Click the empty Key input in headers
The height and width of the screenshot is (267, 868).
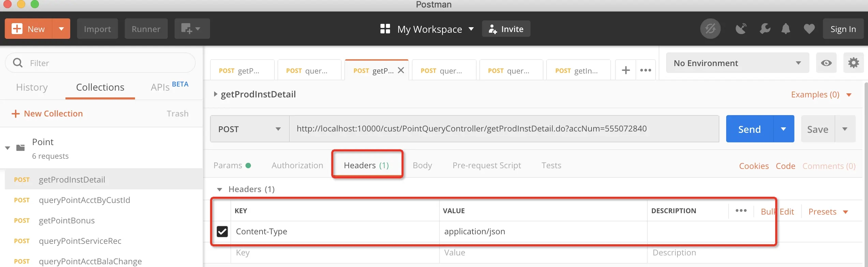click(335, 253)
